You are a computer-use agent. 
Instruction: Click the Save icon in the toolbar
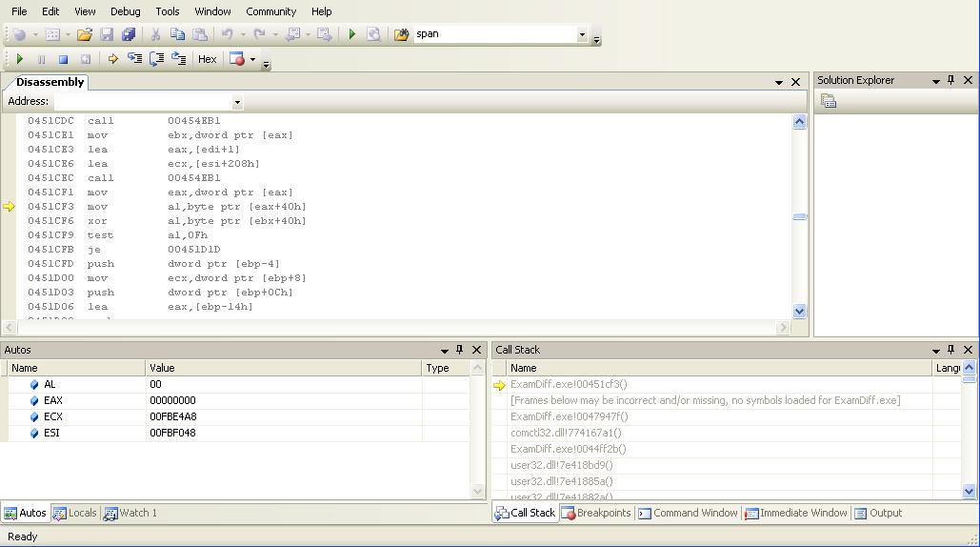pyautogui.click(x=107, y=34)
